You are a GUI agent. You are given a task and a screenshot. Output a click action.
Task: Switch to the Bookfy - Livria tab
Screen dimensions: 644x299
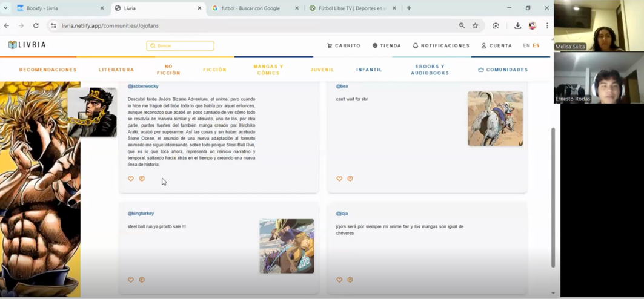[61, 8]
